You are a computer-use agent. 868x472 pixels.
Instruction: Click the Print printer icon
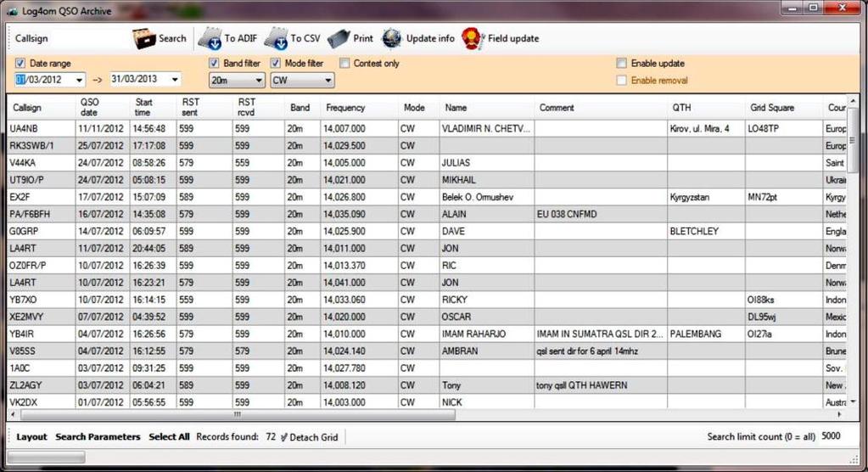coord(339,39)
